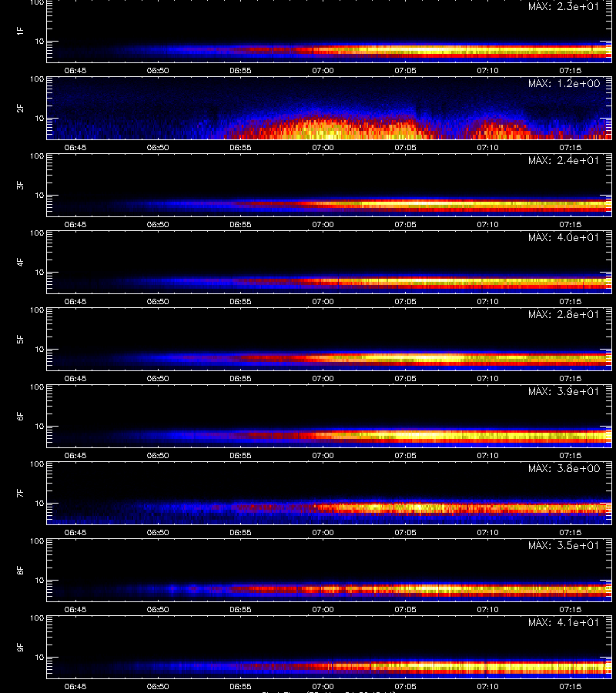The width and height of the screenshot is (616, 693).
Task: Click the '100' y-axis label of 5F panel
Action: tap(37, 310)
